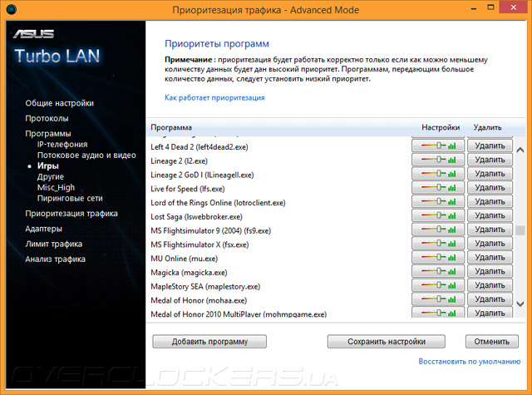The height and width of the screenshot is (395, 532).
Task: Select Live for Speed (lfs.exe) row text
Action: point(188,189)
